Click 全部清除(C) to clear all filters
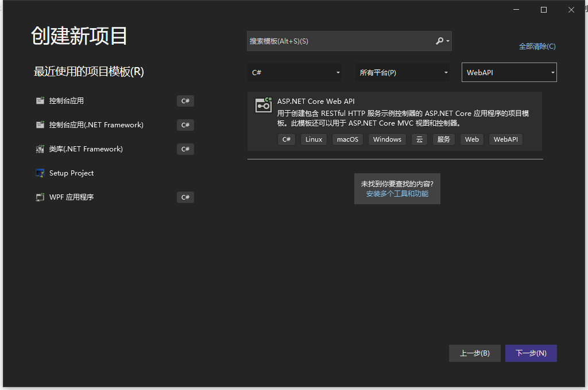The width and height of the screenshot is (588, 390). point(537,46)
